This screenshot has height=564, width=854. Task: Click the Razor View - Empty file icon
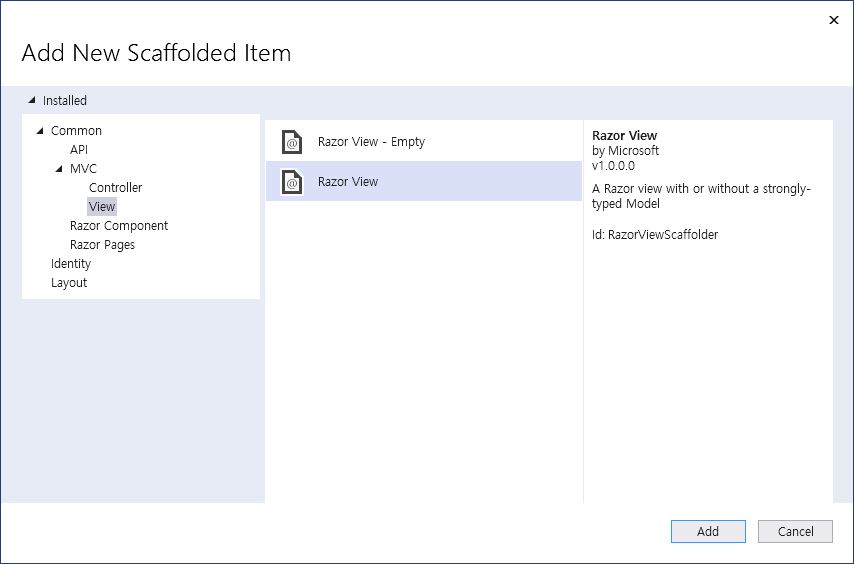292,142
